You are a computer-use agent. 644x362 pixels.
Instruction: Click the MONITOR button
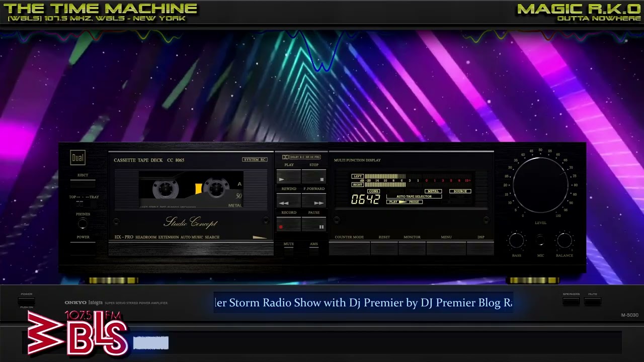(x=412, y=248)
